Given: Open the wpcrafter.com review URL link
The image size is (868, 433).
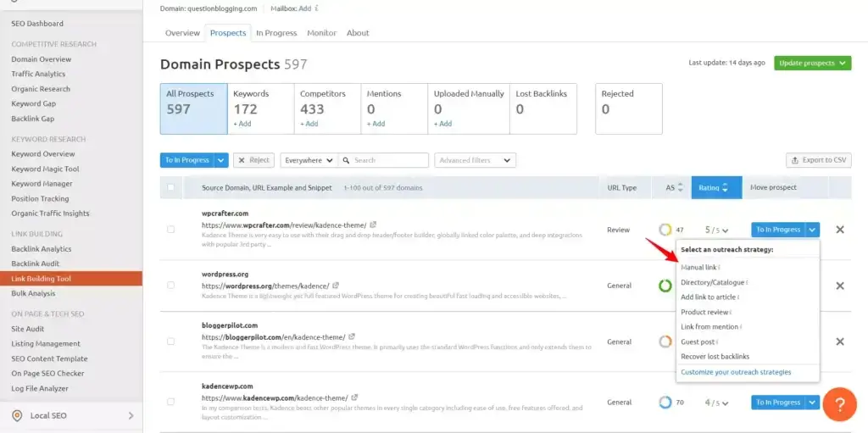Looking at the screenshot, I should pyautogui.click(x=284, y=225).
